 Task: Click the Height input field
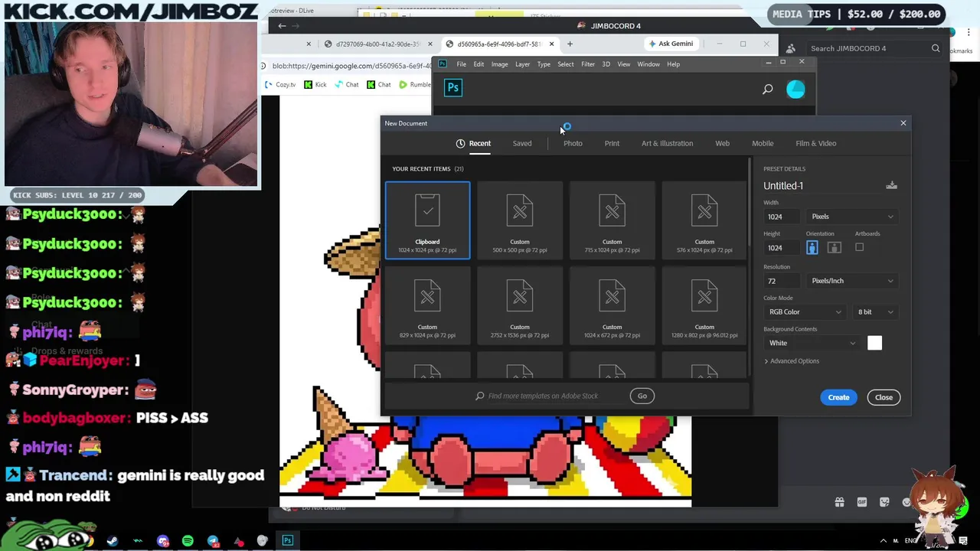click(782, 248)
